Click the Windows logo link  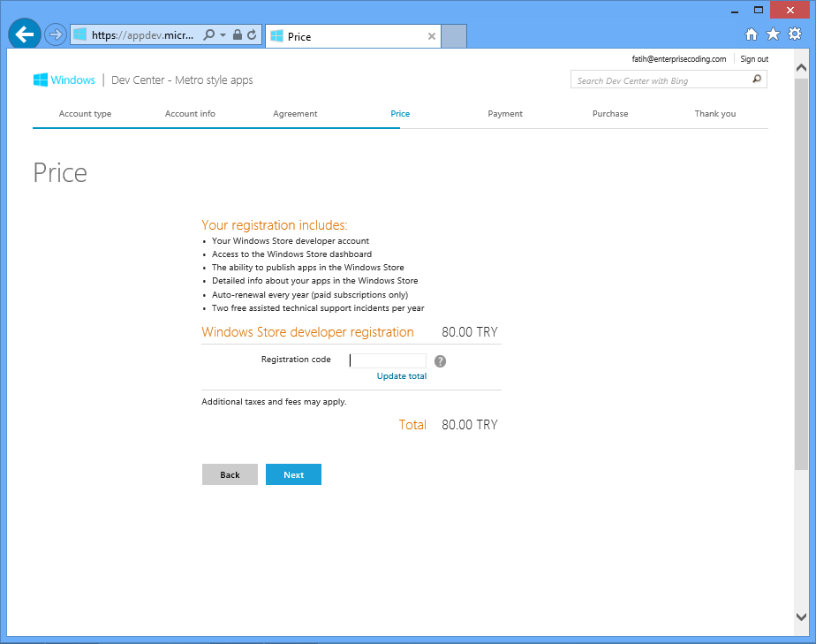(x=64, y=80)
